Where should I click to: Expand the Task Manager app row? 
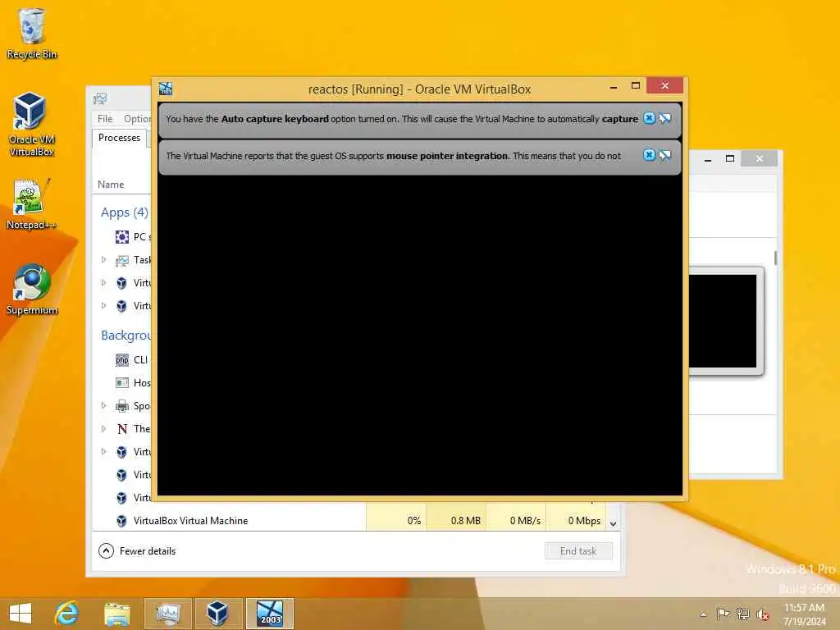point(104,260)
